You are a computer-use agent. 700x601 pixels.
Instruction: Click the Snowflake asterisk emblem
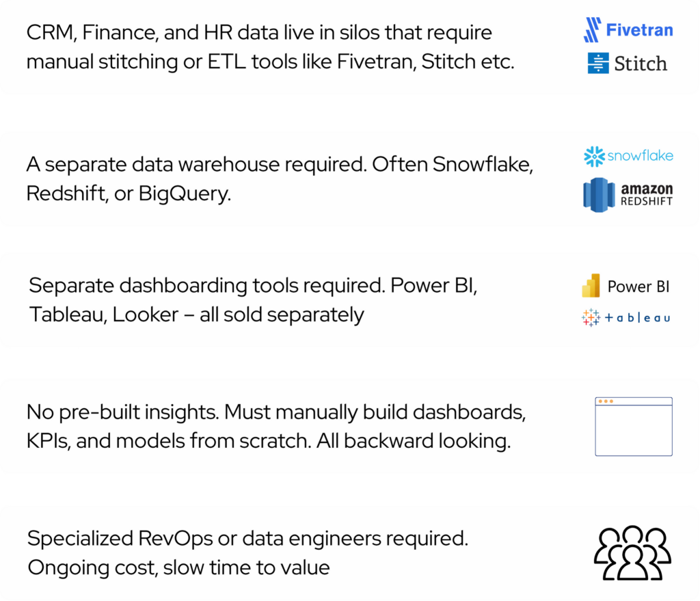tap(594, 157)
